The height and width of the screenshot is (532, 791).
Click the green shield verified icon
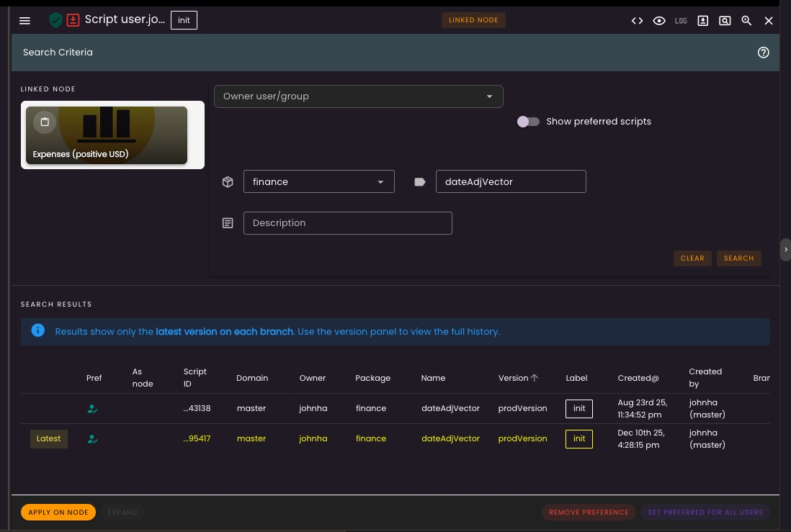(x=55, y=20)
